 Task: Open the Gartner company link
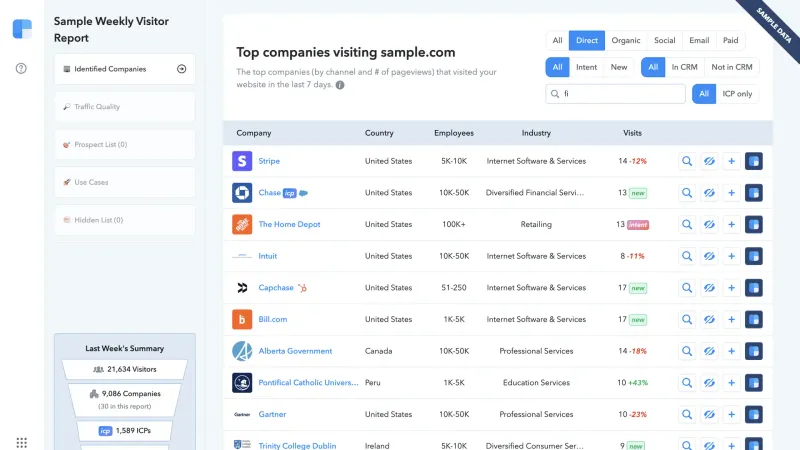click(272, 414)
